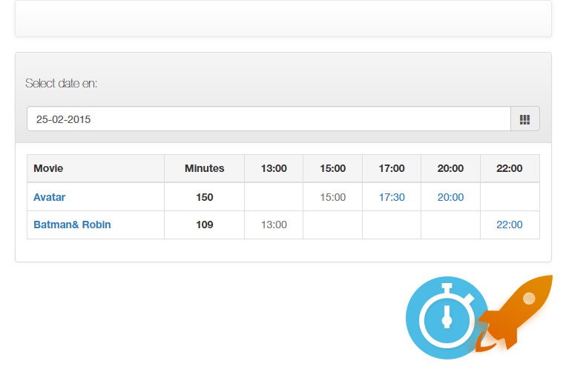Viewport: 566px width, 392px height.
Task: Click the 20:00 column header
Action: click(x=450, y=168)
